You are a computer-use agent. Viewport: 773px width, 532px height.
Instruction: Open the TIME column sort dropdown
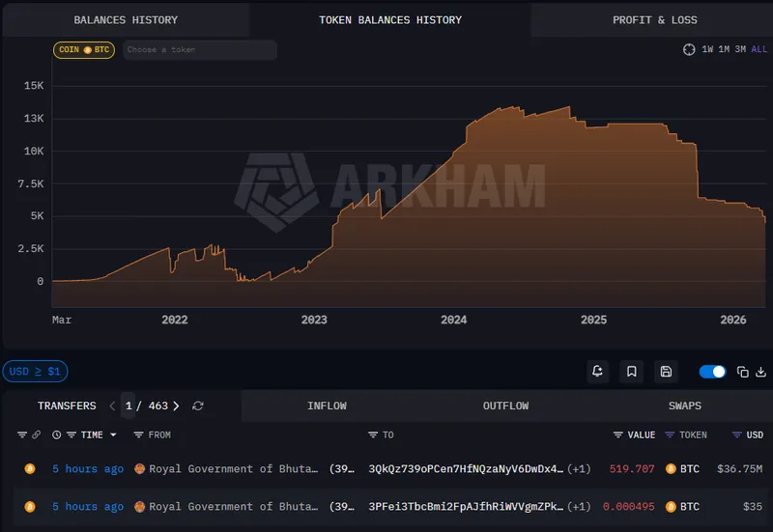coord(113,435)
